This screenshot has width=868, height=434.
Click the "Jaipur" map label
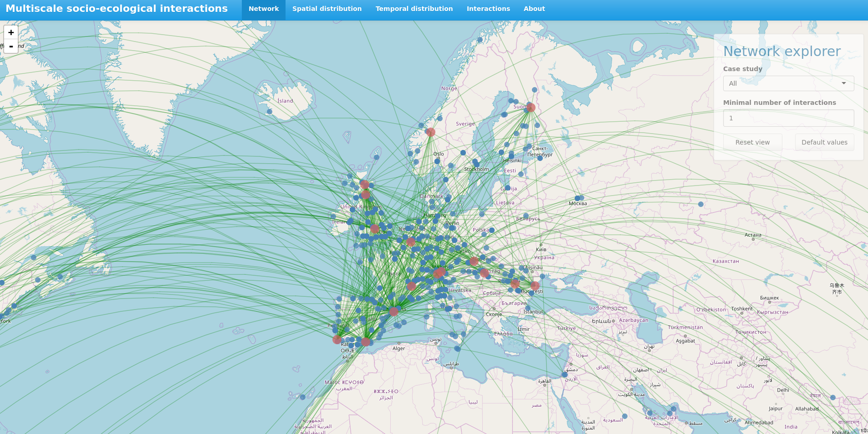(x=776, y=408)
